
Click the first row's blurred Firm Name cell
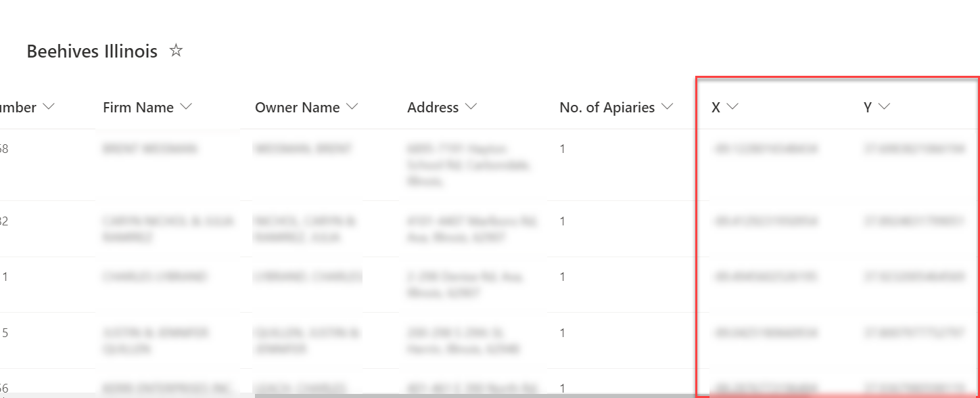click(x=150, y=149)
